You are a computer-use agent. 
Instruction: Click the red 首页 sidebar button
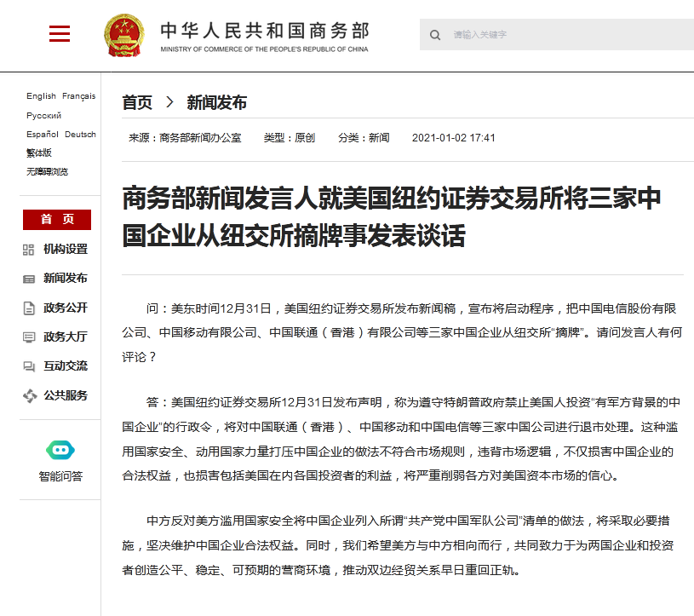point(57,220)
